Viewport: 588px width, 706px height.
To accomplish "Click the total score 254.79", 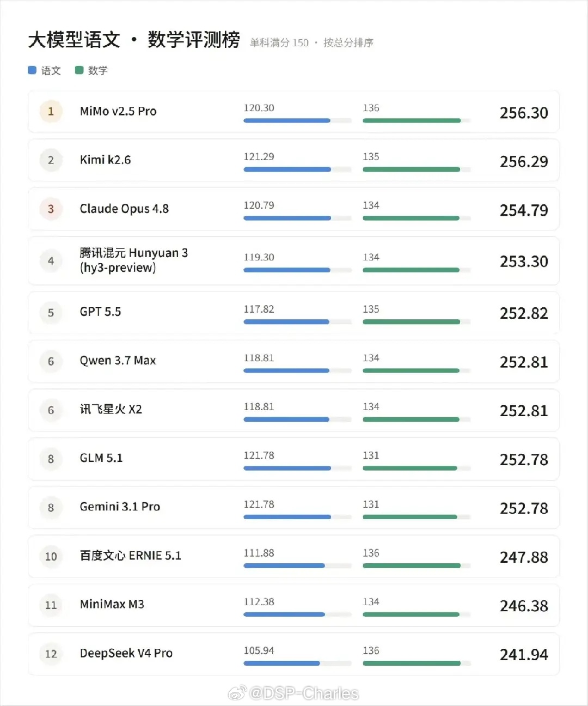I will pos(524,210).
